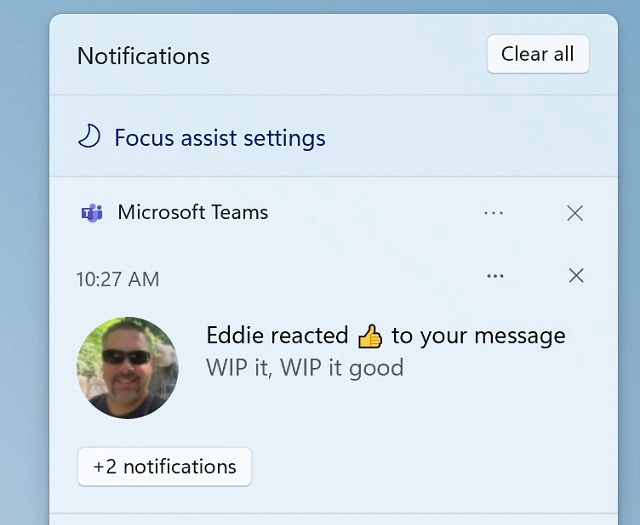Click blank space between Notifications heading and Clear all
This screenshot has height=525, width=640.
tap(347, 55)
